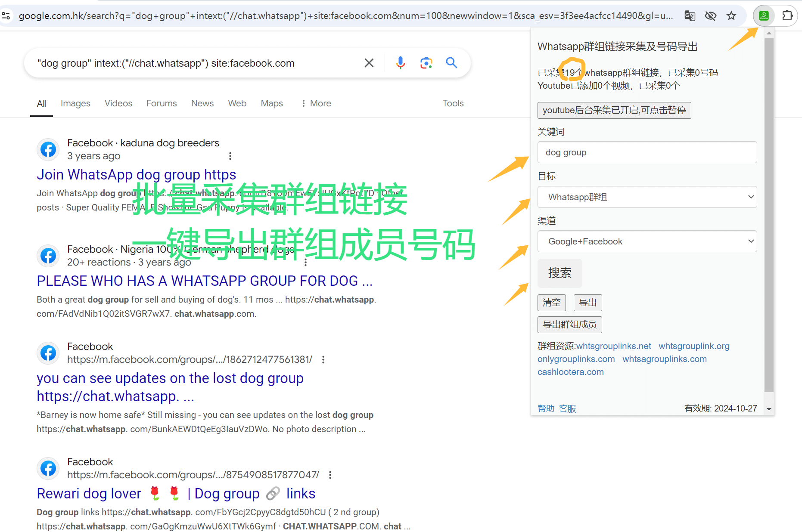
Task: Clear the search query with X icon
Action: point(369,63)
